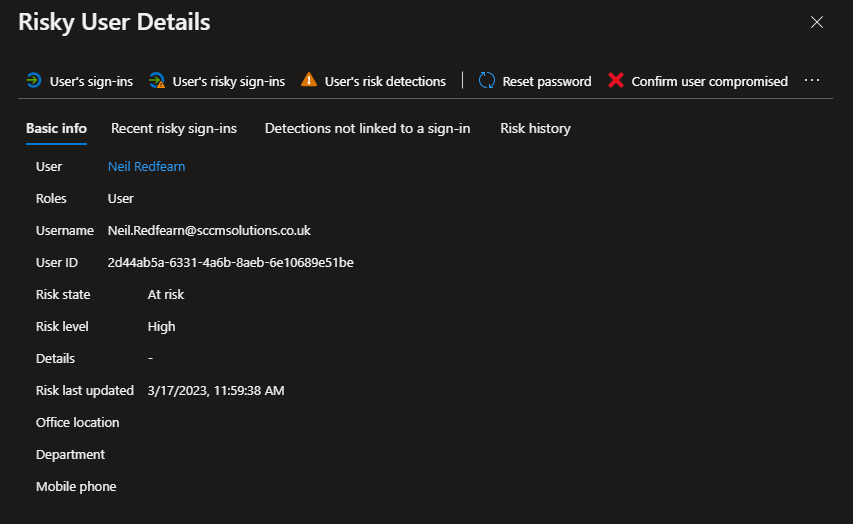
Task: Select the Basic info tab
Action: [56, 128]
